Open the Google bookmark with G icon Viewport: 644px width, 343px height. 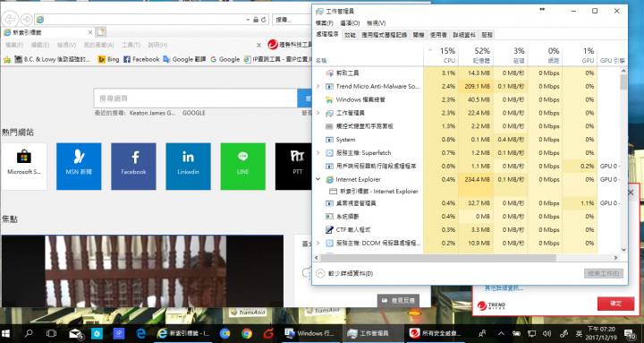point(225,59)
